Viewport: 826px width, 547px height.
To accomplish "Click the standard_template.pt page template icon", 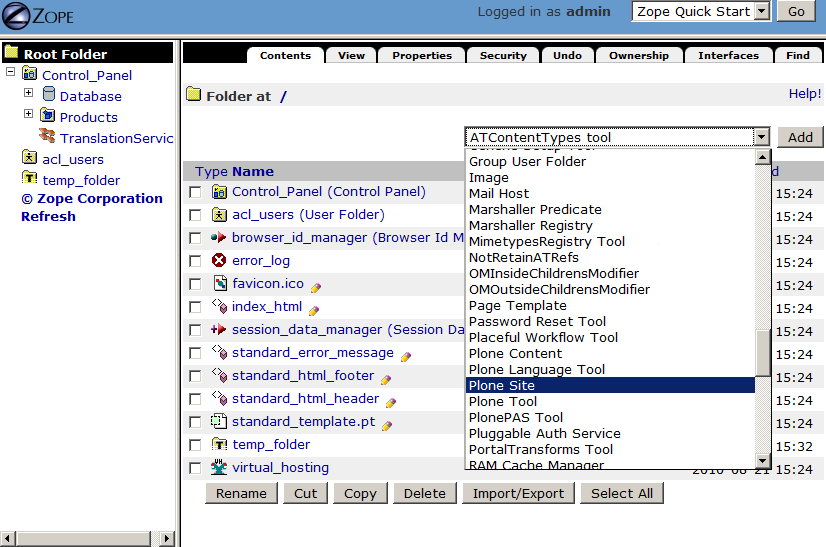I will 219,421.
